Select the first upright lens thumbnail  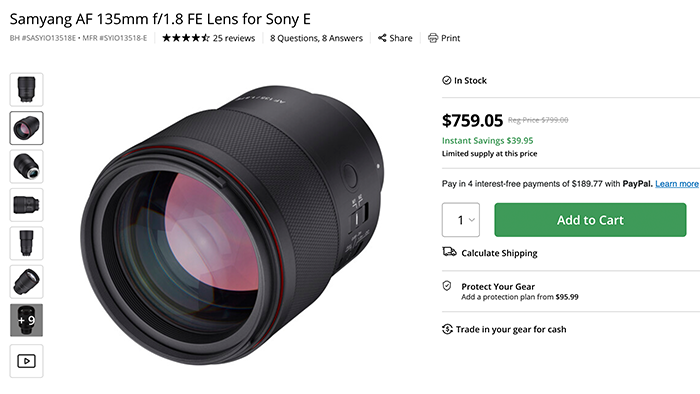(x=26, y=89)
